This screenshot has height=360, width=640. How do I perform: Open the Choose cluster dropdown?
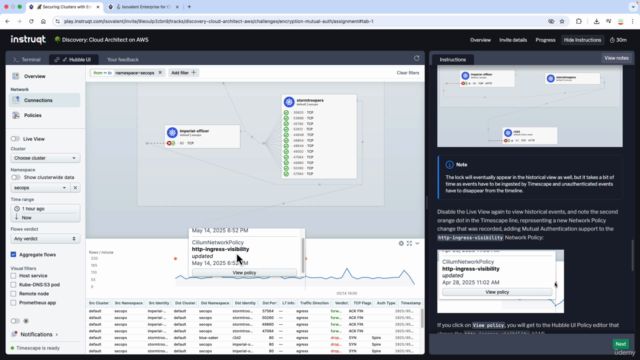click(45, 158)
